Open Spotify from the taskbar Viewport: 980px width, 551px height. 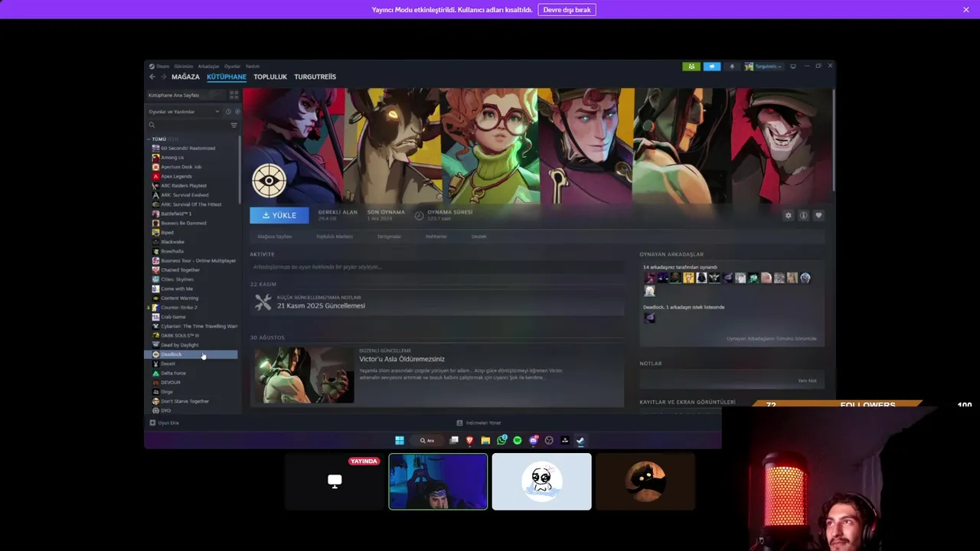tap(518, 440)
